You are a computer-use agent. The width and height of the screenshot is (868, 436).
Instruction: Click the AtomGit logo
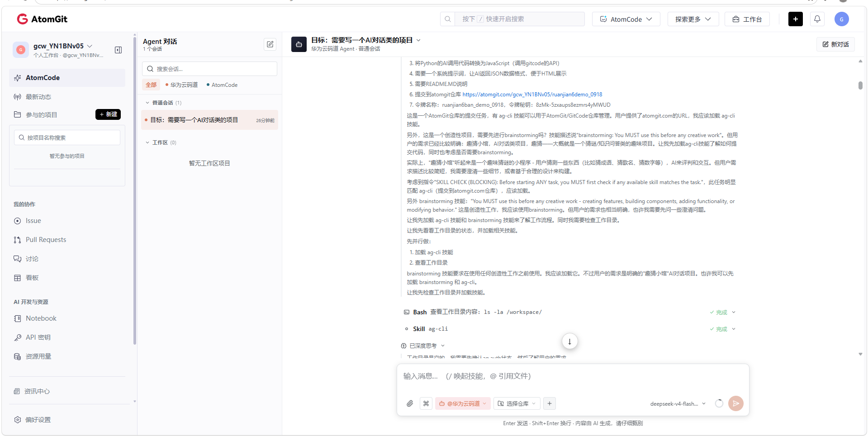(x=42, y=19)
